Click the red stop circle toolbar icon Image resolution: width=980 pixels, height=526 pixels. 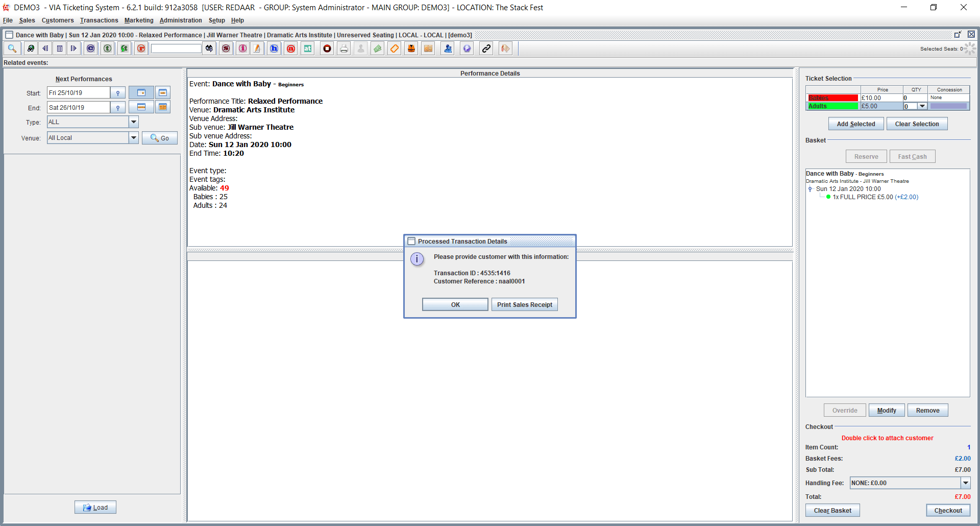(327, 49)
